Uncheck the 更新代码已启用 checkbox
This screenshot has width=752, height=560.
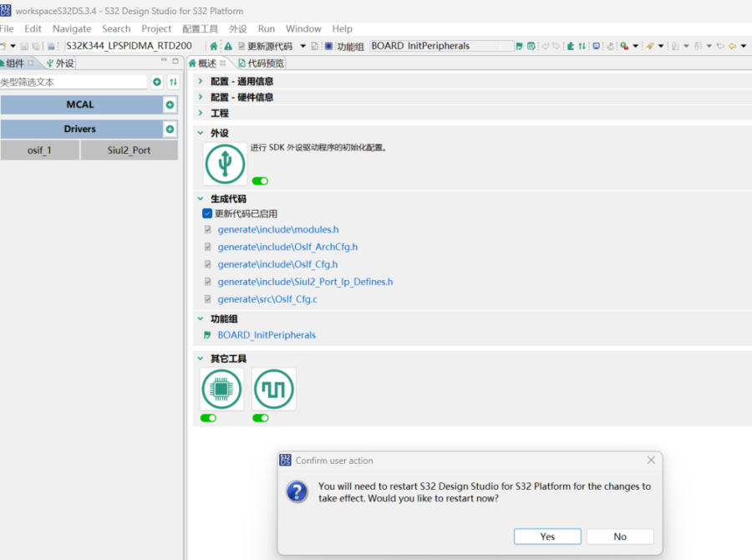[207, 213]
